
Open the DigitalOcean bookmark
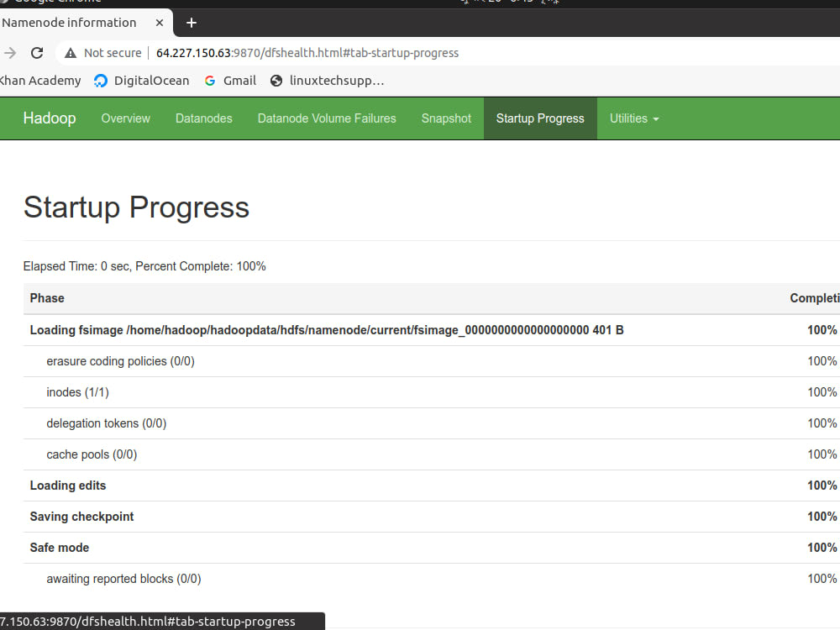tap(141, 81)
